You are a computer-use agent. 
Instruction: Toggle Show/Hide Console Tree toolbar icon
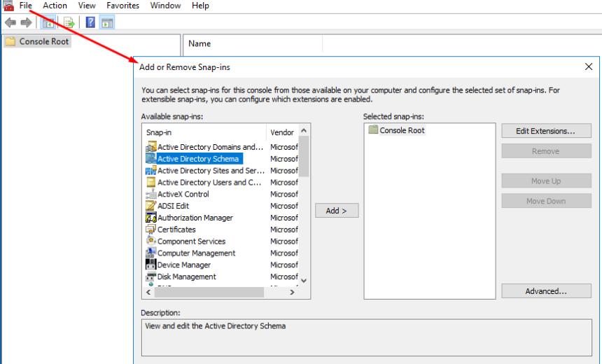[48, 22]
